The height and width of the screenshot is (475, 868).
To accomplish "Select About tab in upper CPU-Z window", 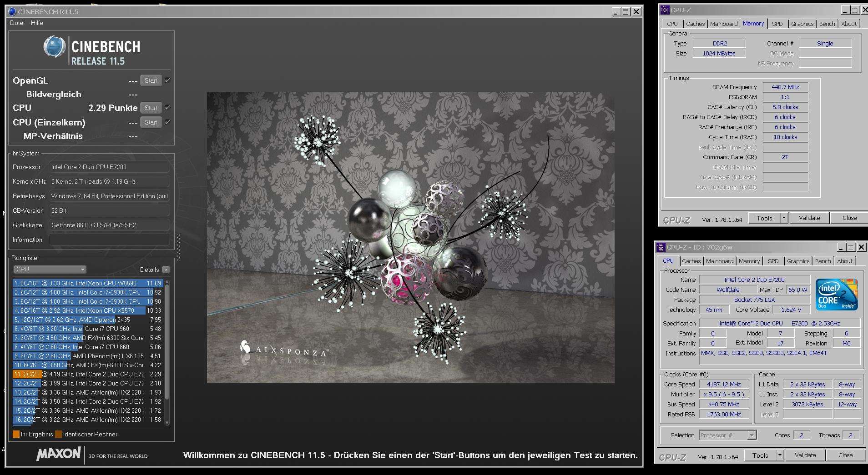I will [x=849, y=24].
